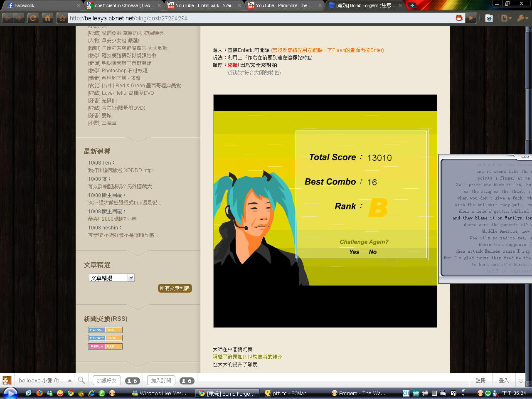Click the IE tab extension icon
The width and height of the screenshot is (532, 399).
click(489, 18)
